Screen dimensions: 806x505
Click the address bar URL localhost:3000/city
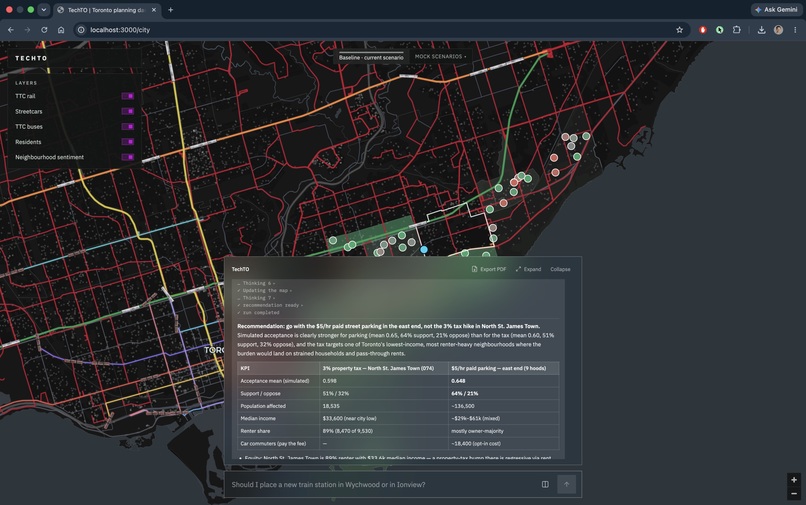click(120, 30)
